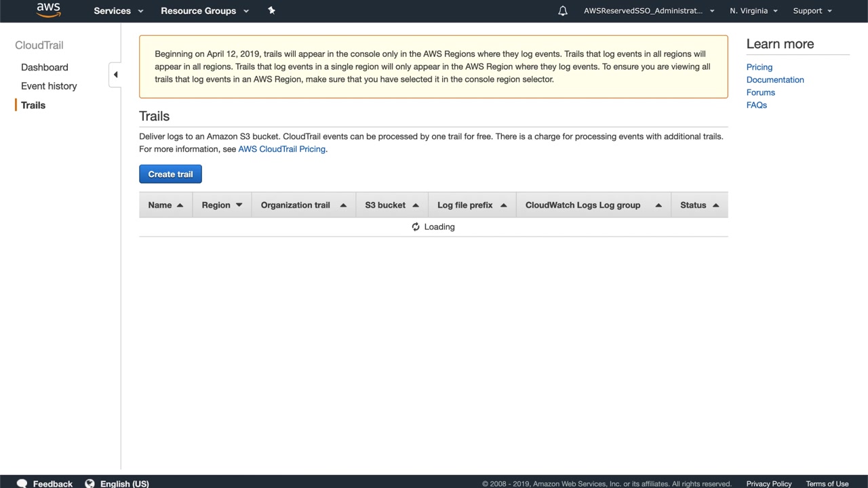This screenshot has width=868, height=488.
Task: Open the N. Virginia region selector
Action: pyautogui.click(x=753, y=11)
